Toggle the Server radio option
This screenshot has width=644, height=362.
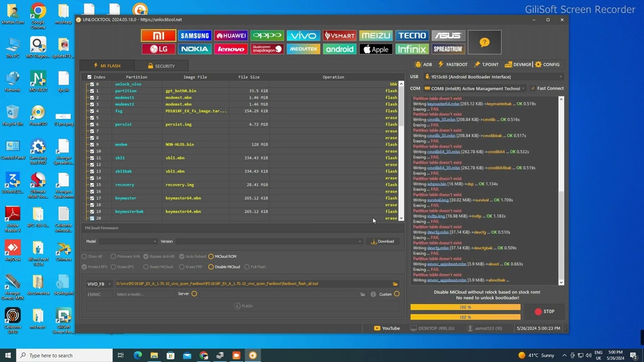pos(194,294)
